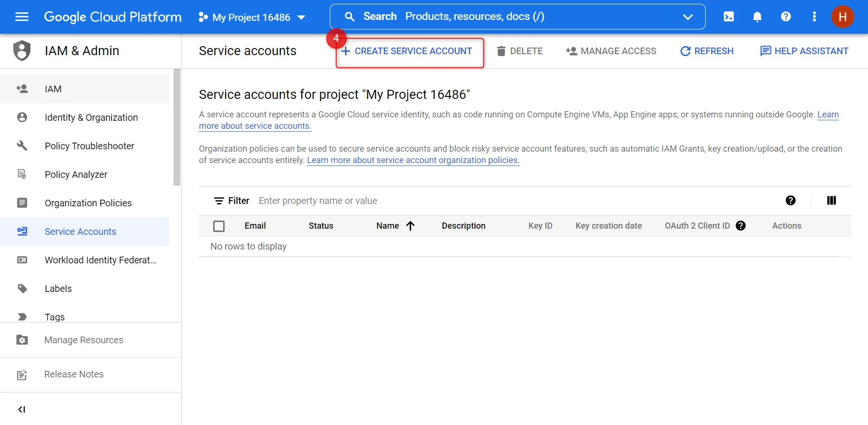Click the Workload Identity Federation icon
This screenshot has width=868, height=425.
(x=22, y=260)
